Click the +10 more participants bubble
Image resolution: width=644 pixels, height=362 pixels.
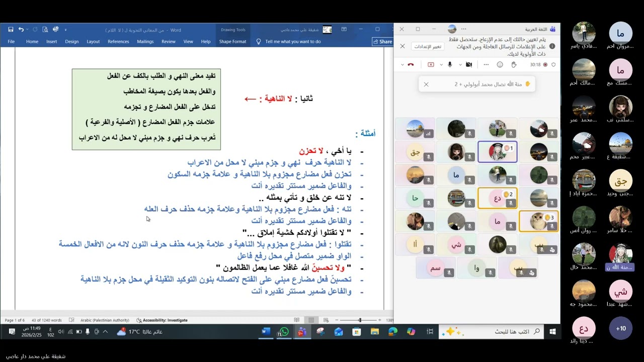tap(621, 328)
